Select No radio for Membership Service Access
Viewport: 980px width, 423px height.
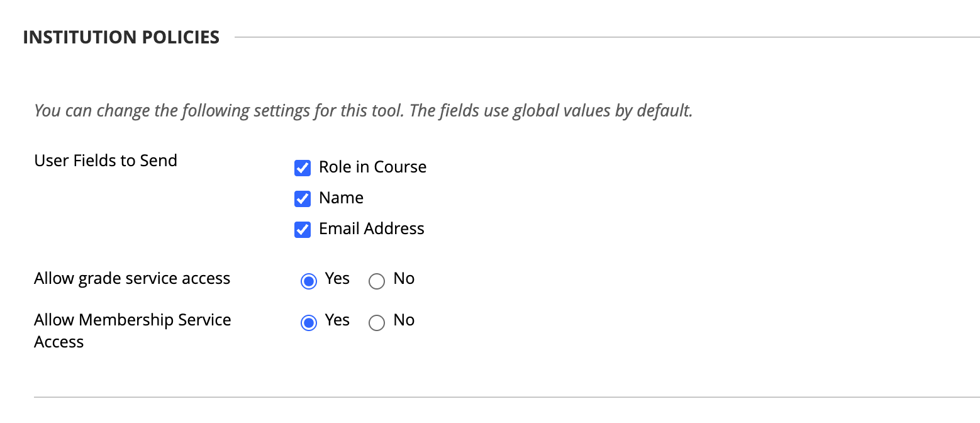[x=377, y=323]
